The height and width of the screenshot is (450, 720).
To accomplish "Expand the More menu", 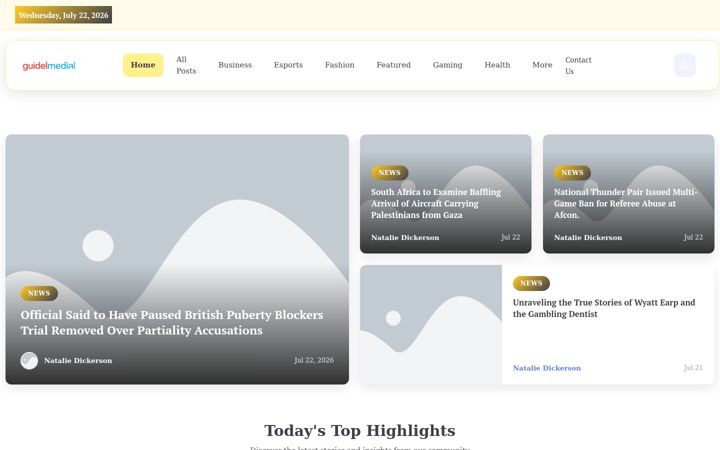I will [x=542, y=65].
